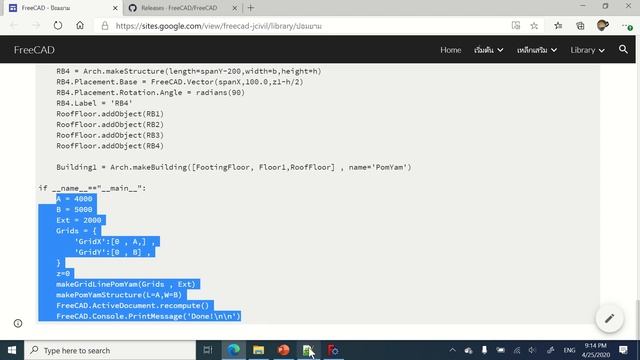
Task: Open site search magnifier icon
Action: coord(623,49)
